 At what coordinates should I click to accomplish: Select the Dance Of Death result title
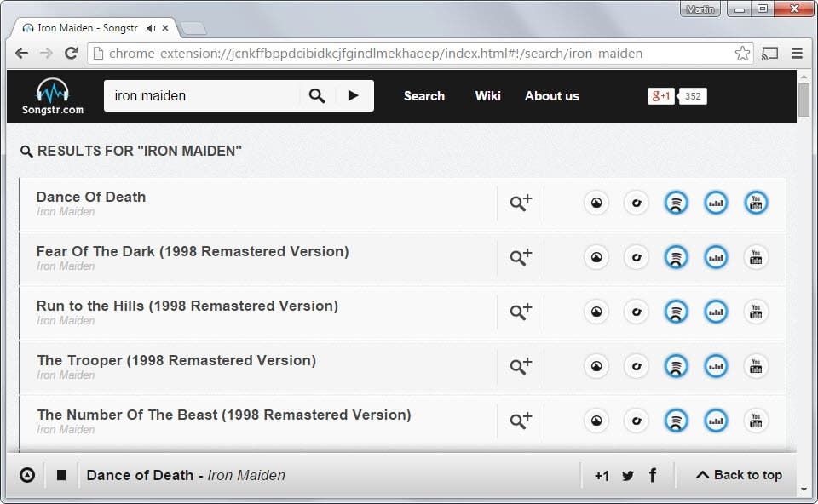[91, 197]
